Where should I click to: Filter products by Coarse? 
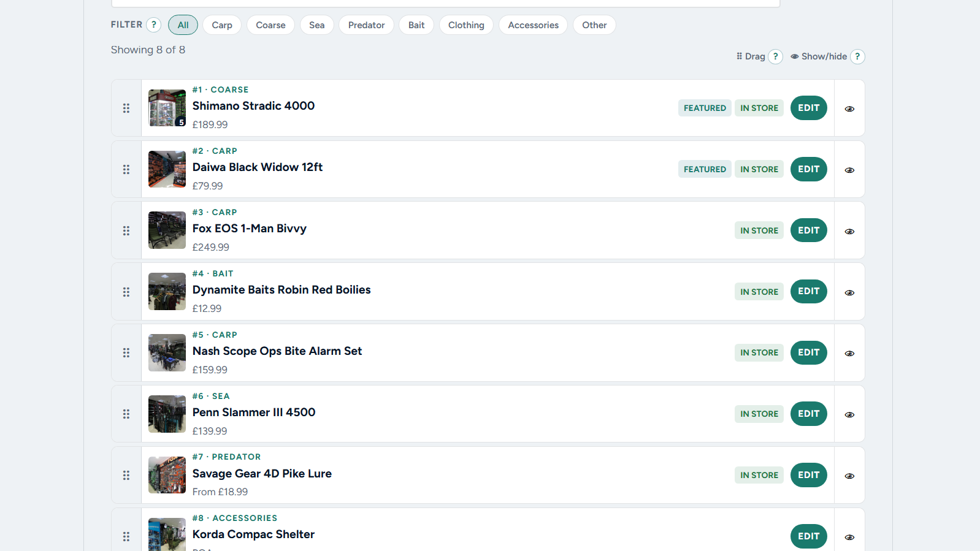point(270,25)
